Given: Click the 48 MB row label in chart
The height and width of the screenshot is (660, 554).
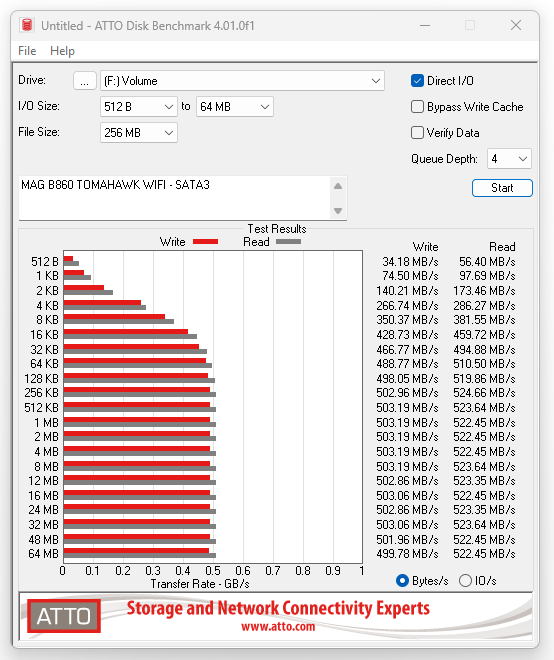Looking at the screenshot, I should click(43, 540).
